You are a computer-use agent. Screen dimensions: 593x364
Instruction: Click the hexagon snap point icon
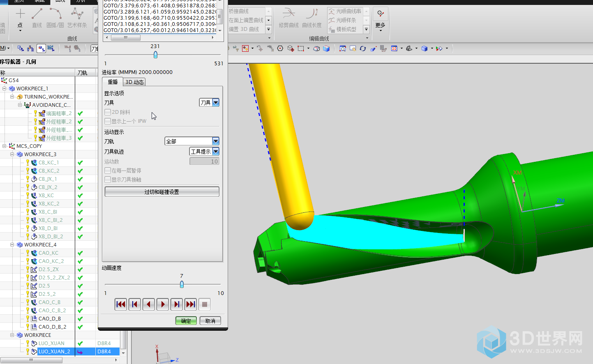280,48
